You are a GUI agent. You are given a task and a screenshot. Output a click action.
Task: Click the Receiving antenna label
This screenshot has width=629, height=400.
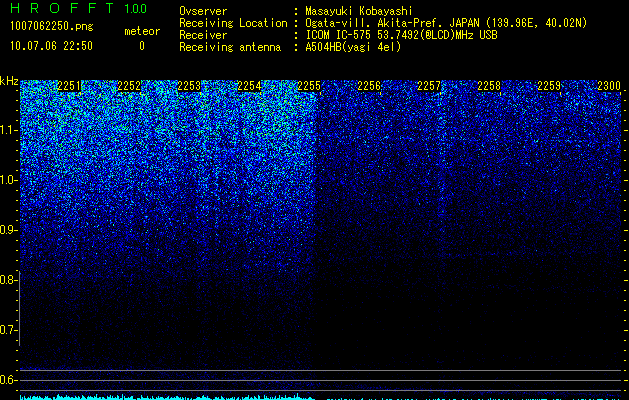(x=230, y=47)
